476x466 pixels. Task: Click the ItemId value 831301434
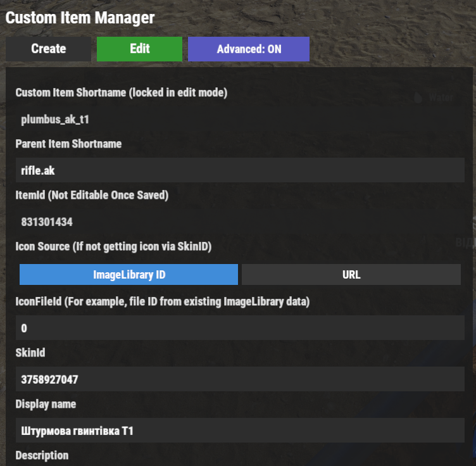(47, 222)
